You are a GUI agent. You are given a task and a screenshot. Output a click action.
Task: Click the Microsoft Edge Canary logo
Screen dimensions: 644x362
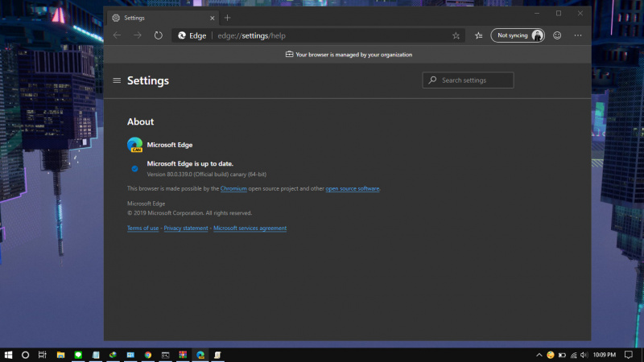134,145
